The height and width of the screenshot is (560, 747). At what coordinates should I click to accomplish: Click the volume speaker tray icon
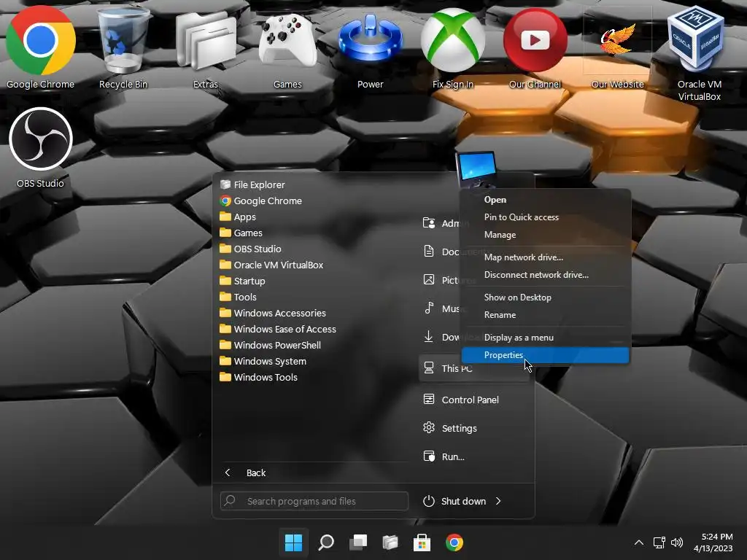click(677, 542)
